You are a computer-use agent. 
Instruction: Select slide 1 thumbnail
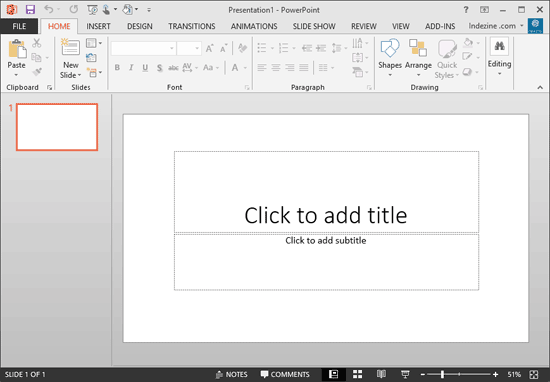click(x=57, y=127)
